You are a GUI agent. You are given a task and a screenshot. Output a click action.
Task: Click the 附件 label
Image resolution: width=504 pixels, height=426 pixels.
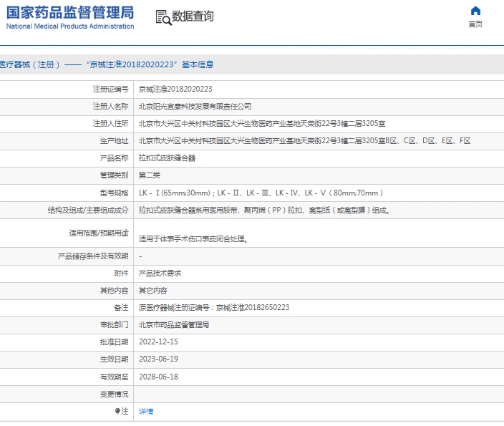point(121,273)
